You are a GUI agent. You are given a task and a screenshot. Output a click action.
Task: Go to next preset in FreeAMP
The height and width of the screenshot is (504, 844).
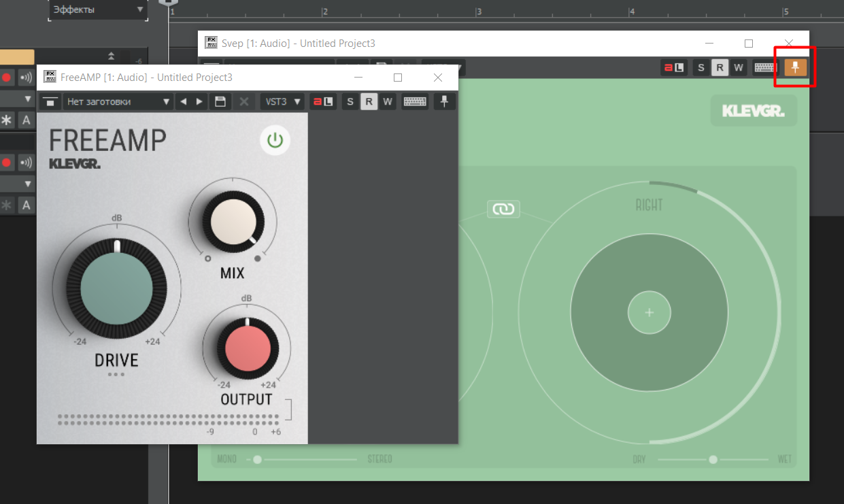click(199, 102)
